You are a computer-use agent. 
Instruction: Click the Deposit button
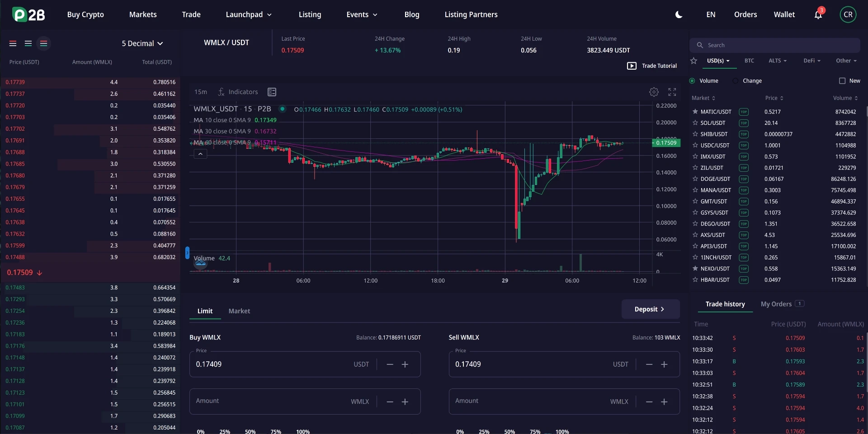[x=651, y=309]
